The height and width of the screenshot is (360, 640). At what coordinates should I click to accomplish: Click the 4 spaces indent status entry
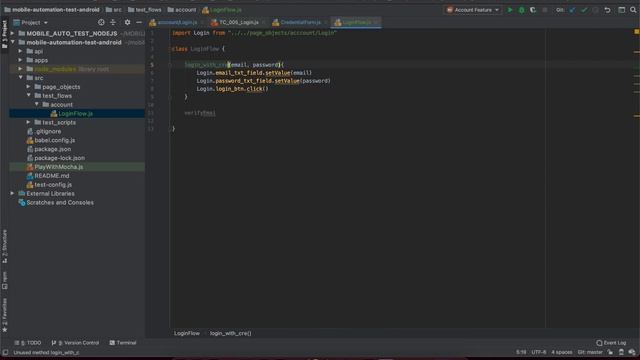pyautogui.click(x=562, y=352)
